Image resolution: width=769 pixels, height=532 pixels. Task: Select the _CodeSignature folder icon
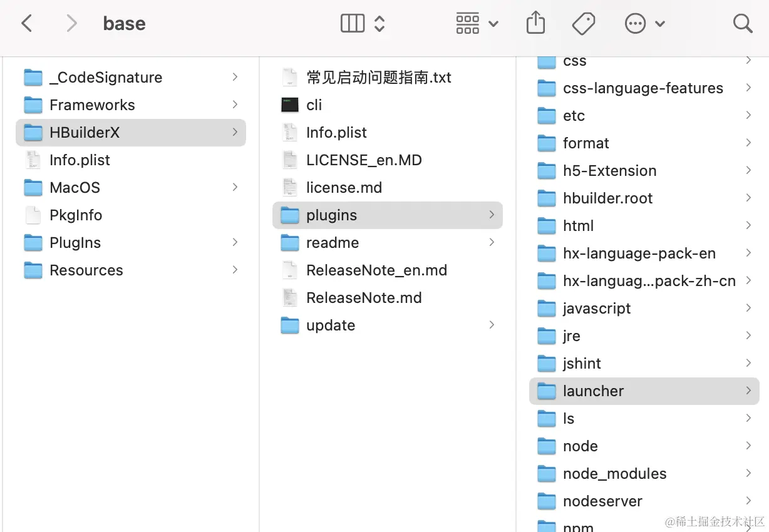pos(33,78)
